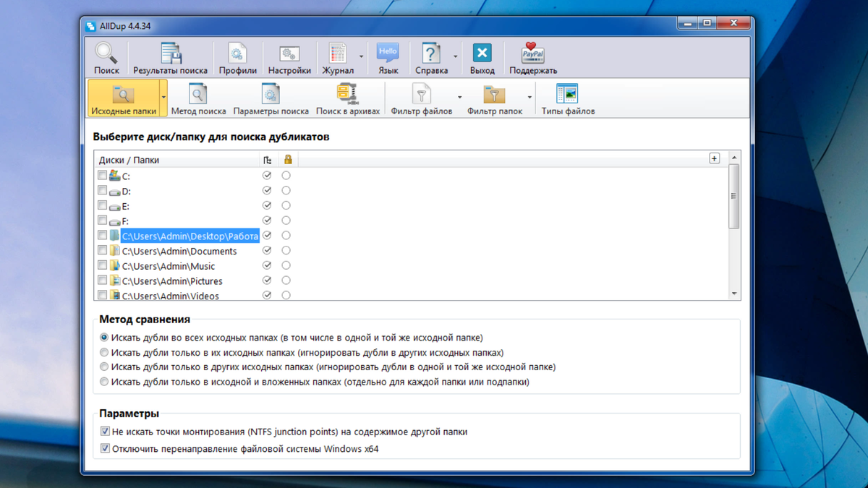Click the lock column header icon
868x488 pixels.
(288, 160)
